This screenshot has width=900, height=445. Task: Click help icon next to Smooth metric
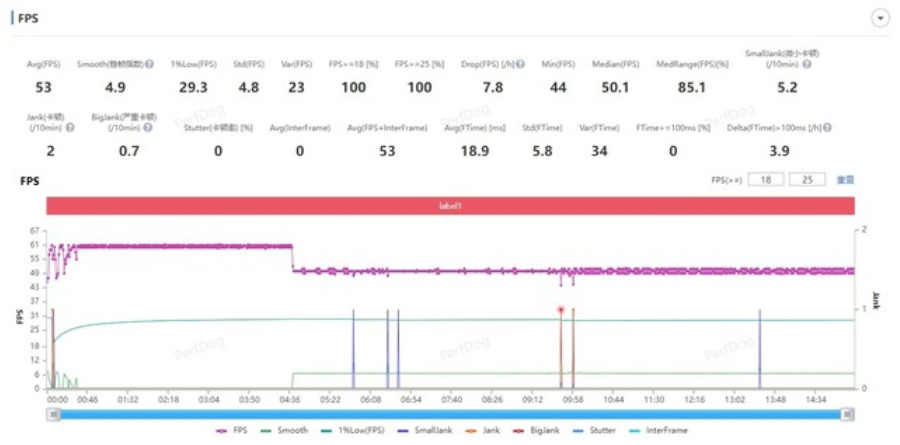pyautogui.click(x=149, y=64)
